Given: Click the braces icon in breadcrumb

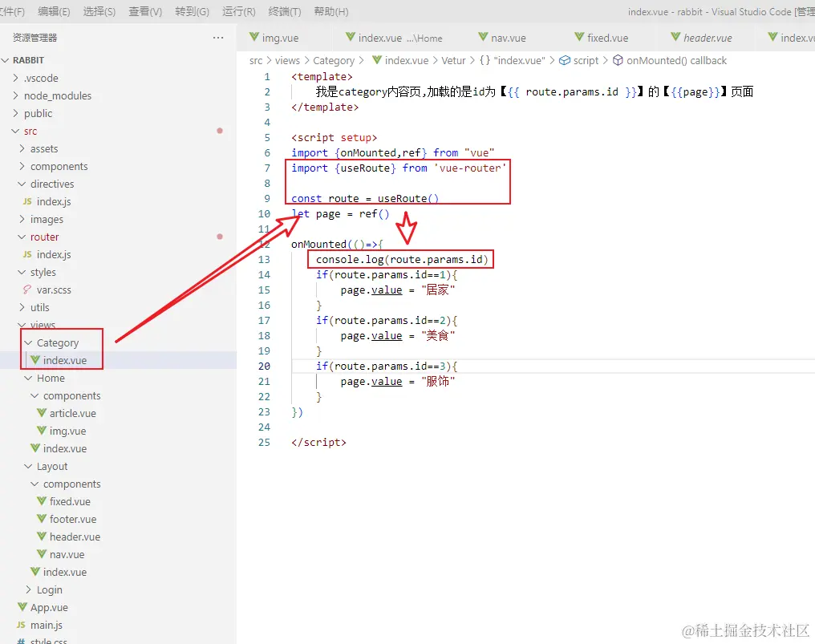Looking at the screenshot, I should 485,60.
